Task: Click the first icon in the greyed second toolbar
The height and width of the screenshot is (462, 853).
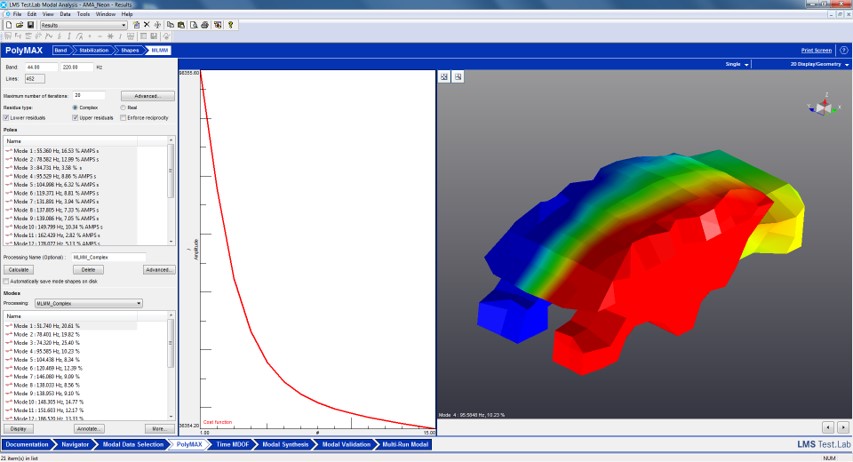Action: click(x=8, y=36)
